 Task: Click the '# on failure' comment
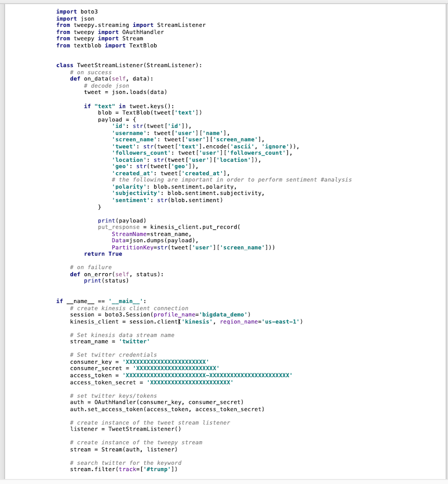coord(91,267)
